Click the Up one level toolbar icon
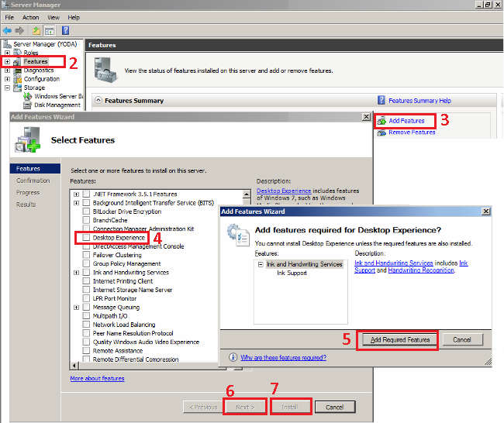504x423 pixels. point(36,31)
